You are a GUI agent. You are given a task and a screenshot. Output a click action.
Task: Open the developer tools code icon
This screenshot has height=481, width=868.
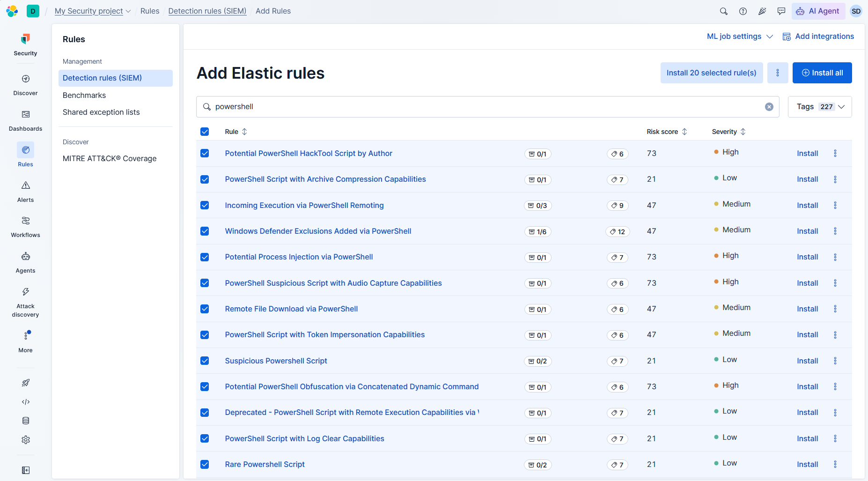26,402
